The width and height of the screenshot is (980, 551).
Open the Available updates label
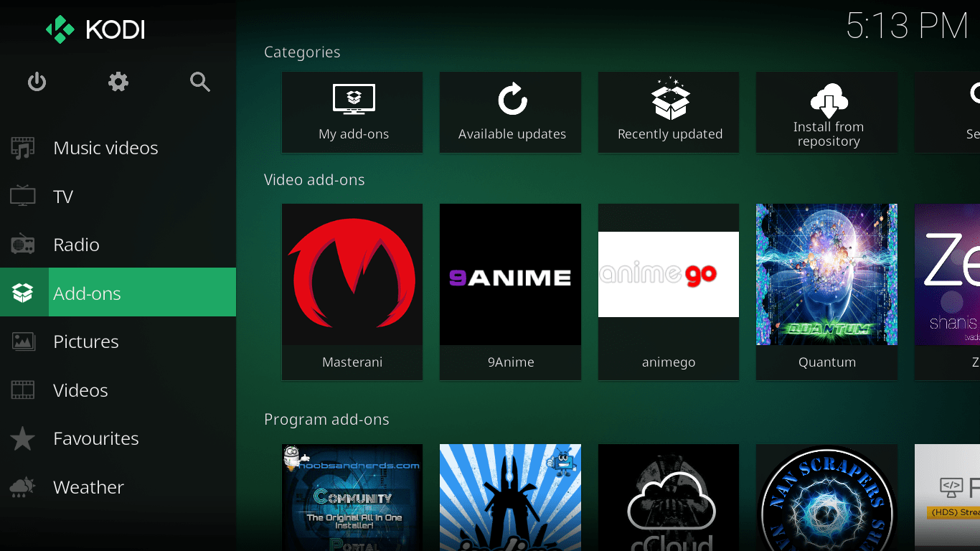[512, 134]
